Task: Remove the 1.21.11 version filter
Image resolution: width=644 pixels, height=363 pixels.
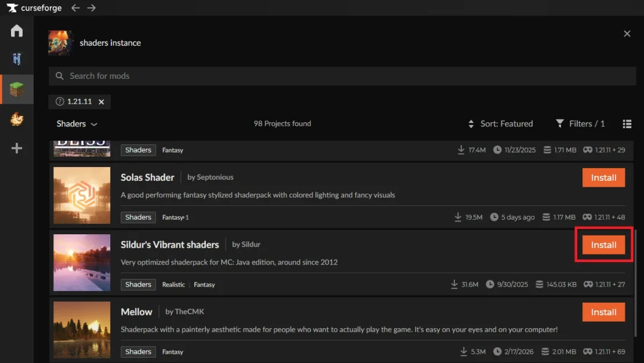Action: [x=102, y=102]
